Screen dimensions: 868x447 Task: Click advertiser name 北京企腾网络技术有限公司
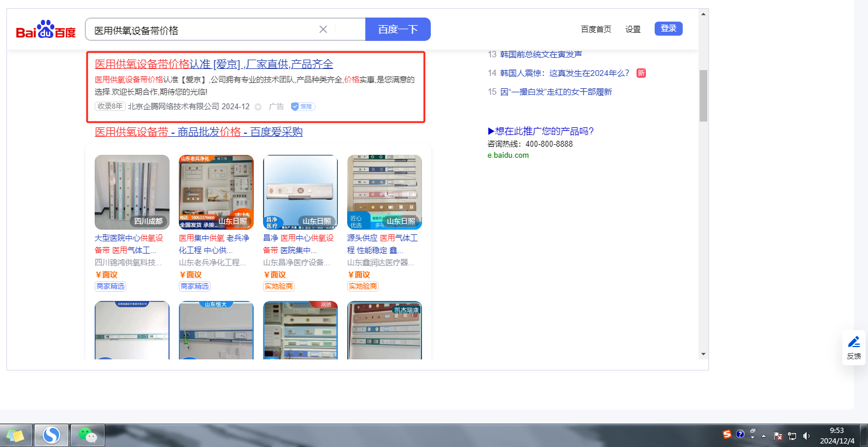click(x=174, y=107)
